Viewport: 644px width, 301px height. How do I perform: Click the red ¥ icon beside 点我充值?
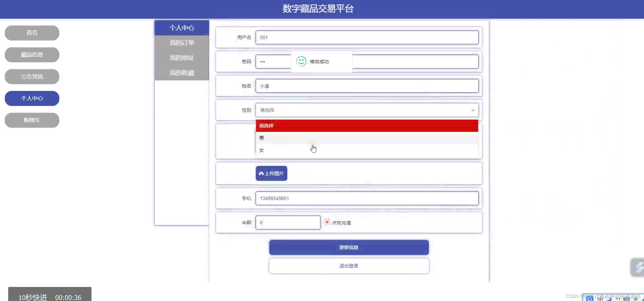point(327,222)
